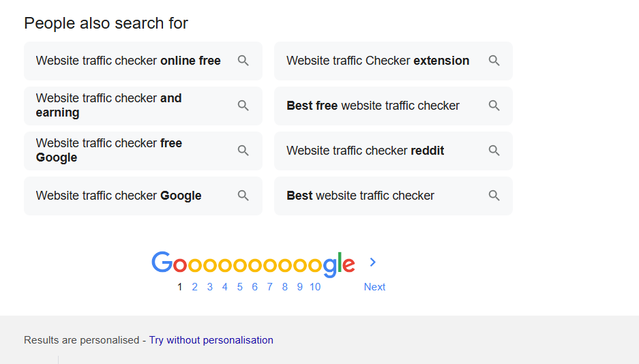Choose 'Website traffic checker reddit' suggestion

(365, 151)
